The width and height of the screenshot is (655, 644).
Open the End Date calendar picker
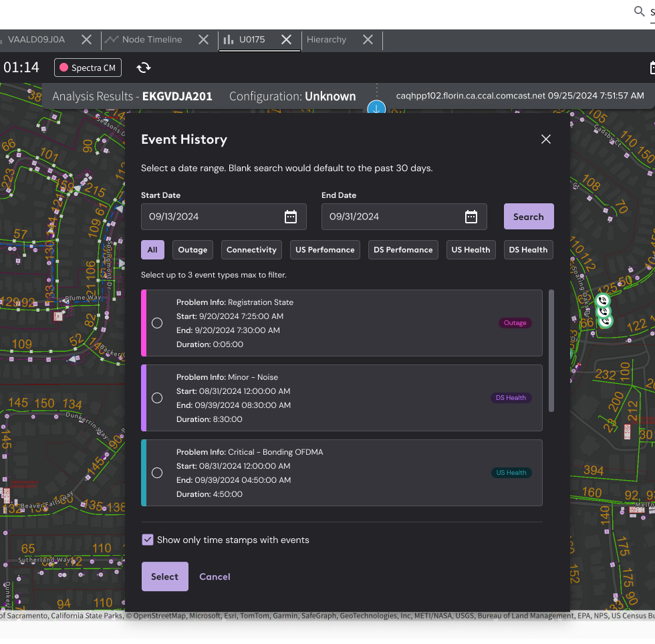pos(471,217)
